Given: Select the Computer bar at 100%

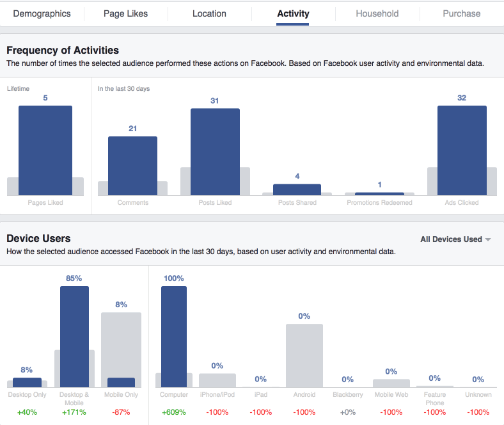Looking at the screenshot, I should 174,336.
